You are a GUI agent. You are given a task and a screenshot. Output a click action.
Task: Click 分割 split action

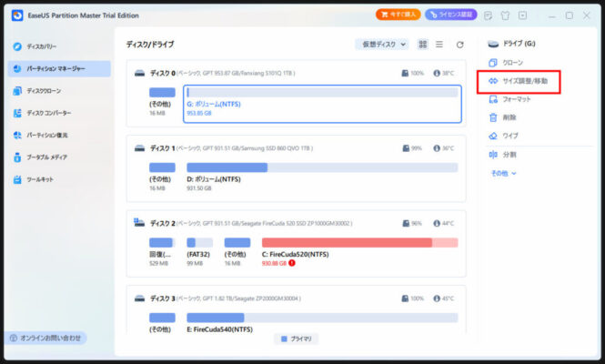[502, 155]
